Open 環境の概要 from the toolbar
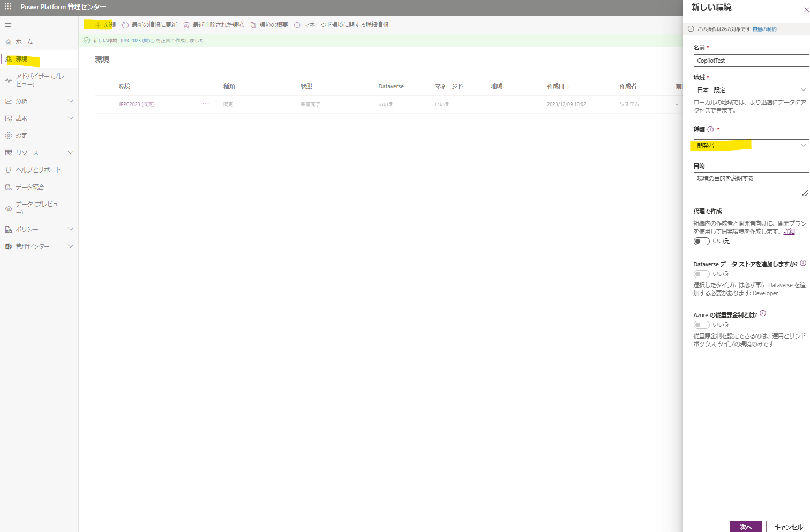This screenshot has width=810, height=532. point(269,25)
